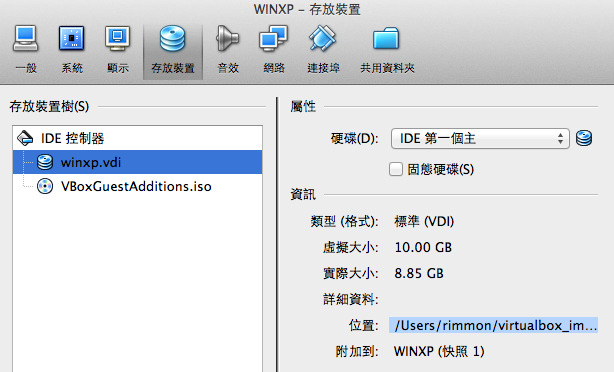Viewport: 614px width, 372px height.
Task: Click the 屬性 section heading
Action: (303, 106)
